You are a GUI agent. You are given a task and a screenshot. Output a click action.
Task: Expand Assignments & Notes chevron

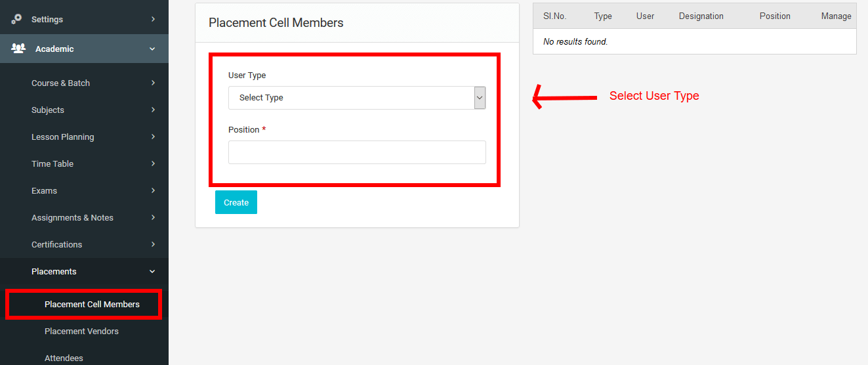point(153,217)
